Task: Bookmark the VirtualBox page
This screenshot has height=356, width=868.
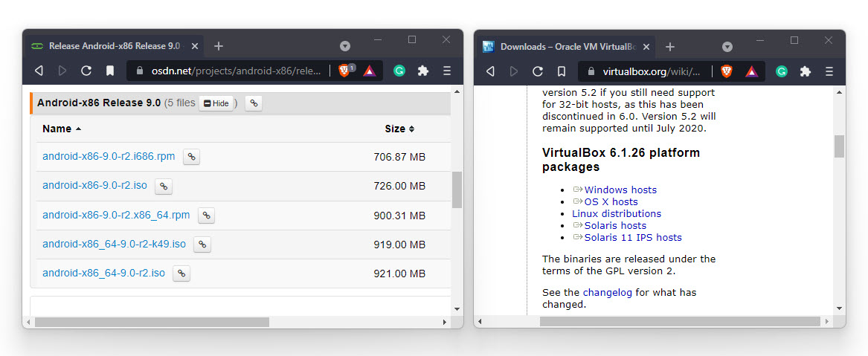Action: [562, 71]
